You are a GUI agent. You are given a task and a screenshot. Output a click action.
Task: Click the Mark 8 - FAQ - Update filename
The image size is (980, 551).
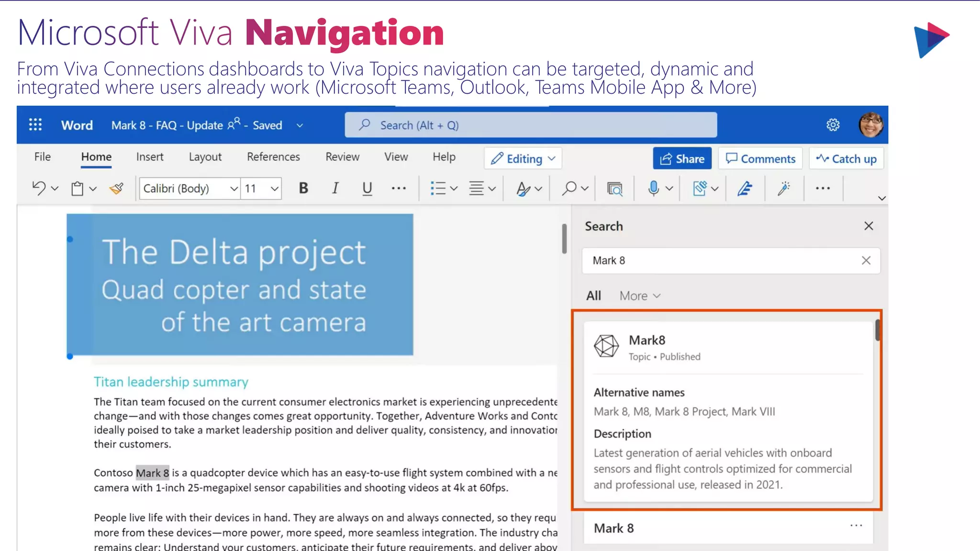167,125
